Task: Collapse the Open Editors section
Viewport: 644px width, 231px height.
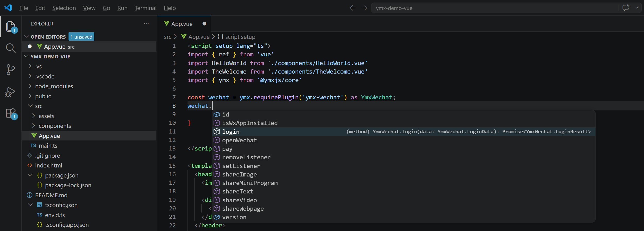Action: point(26,37)
